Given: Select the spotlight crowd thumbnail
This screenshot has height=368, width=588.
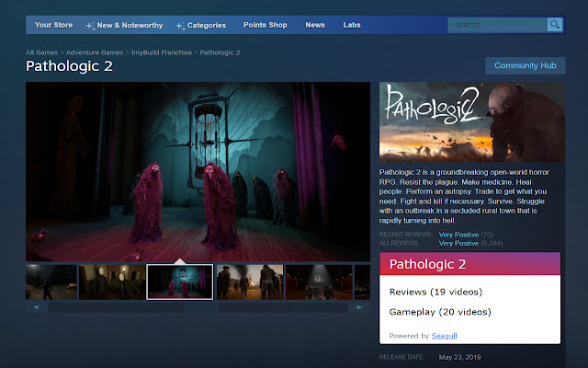Looking at the screenshot, I should [319, 282].
